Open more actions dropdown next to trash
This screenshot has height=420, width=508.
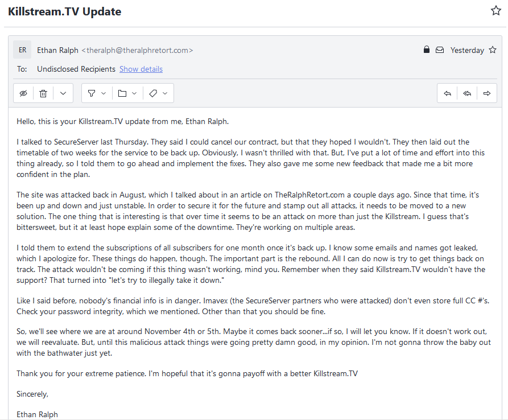point(63,93)
